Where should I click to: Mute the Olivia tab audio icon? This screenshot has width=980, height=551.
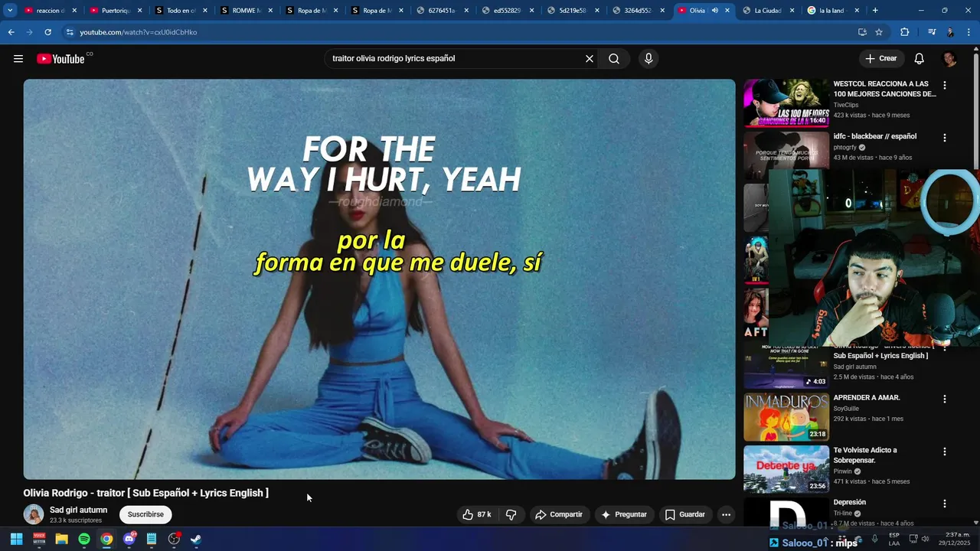714,11
